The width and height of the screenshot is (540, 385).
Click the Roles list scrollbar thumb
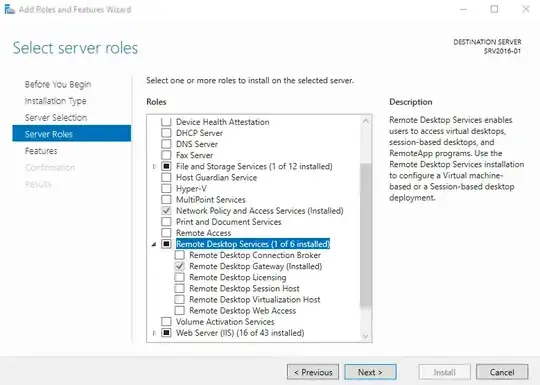pos(366,235)
